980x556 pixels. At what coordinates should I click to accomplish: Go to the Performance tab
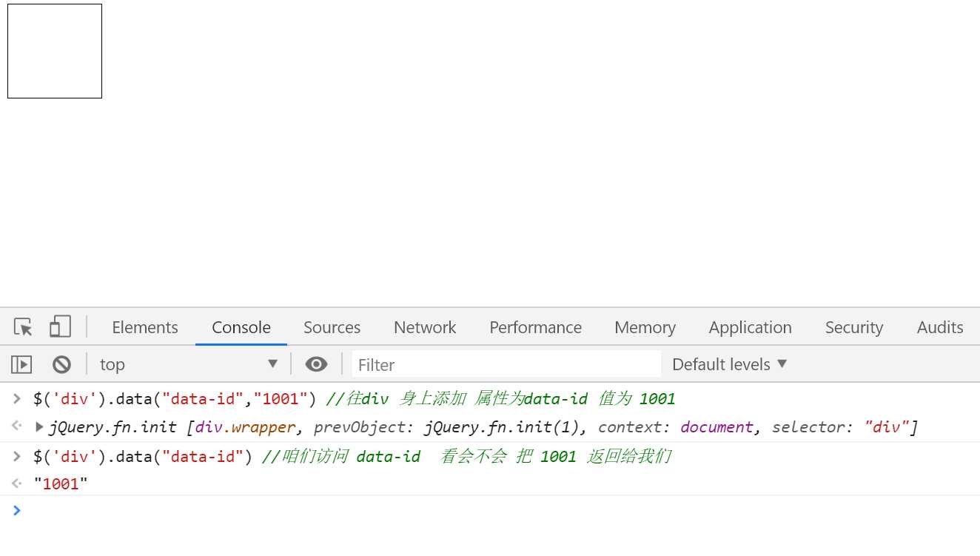[x=535, y=327]
